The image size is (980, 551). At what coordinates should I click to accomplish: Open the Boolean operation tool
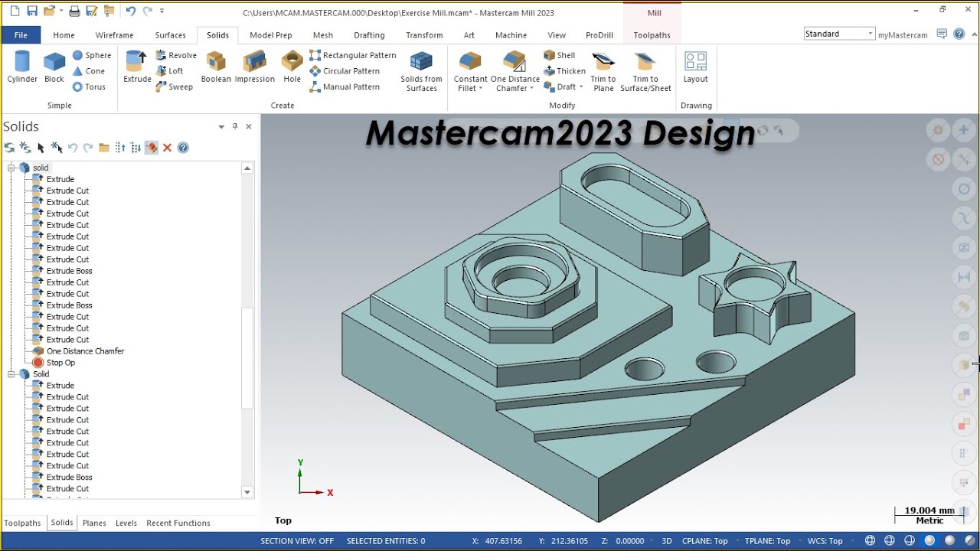click(x=216, y=67)
